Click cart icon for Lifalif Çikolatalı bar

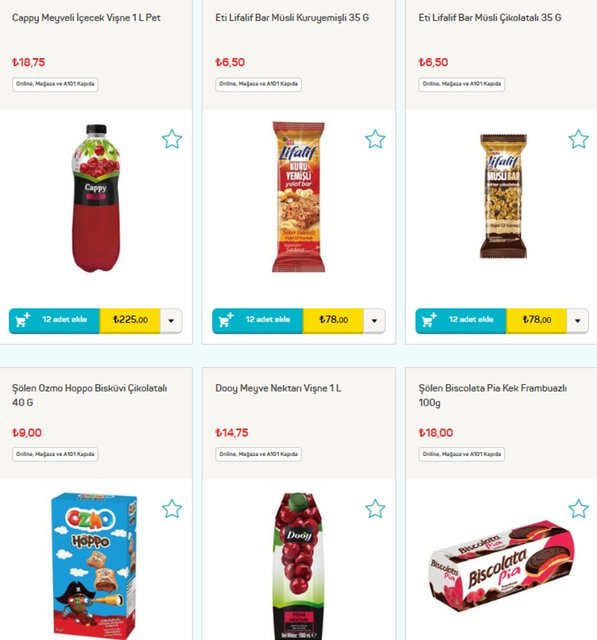coord(429,320)
